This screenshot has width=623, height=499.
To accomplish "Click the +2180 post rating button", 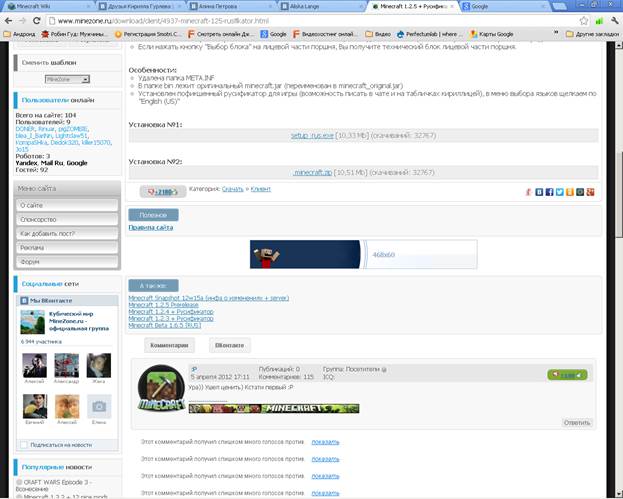I will tap(163, 192).
